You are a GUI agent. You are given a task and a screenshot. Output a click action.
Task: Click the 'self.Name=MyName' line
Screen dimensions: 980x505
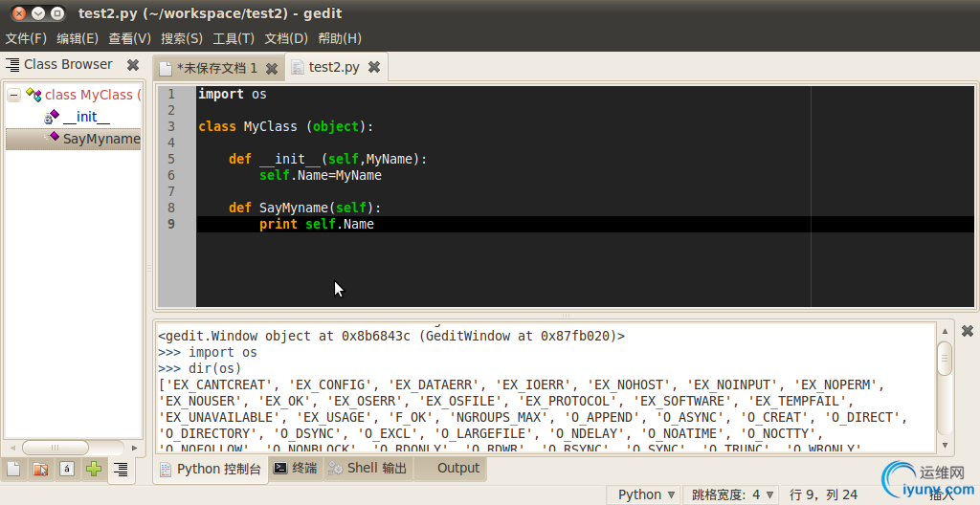[321, 175]
